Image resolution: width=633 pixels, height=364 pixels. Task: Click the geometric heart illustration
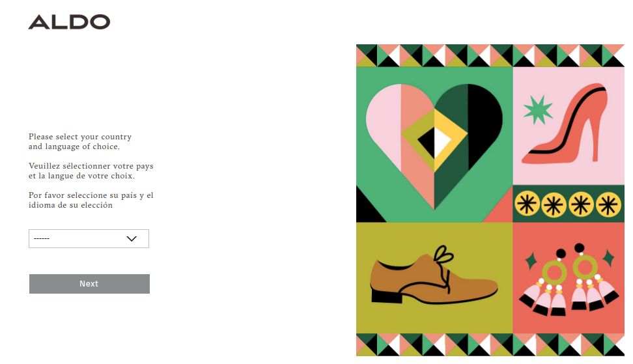[434, 146]
